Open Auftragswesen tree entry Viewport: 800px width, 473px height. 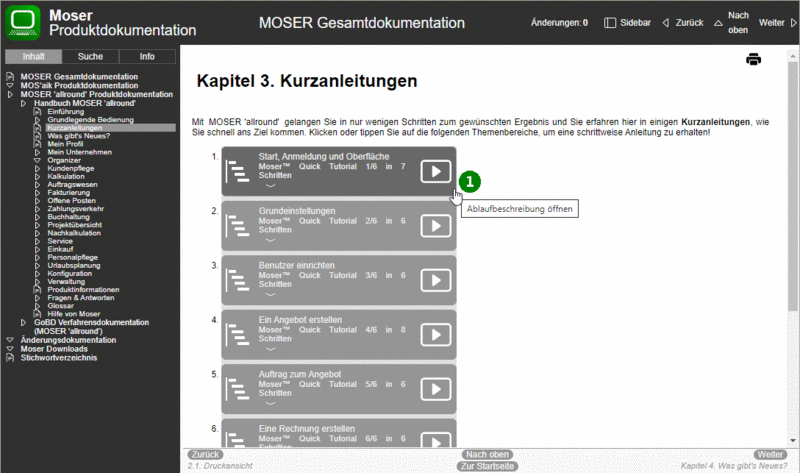pos(72,184)
